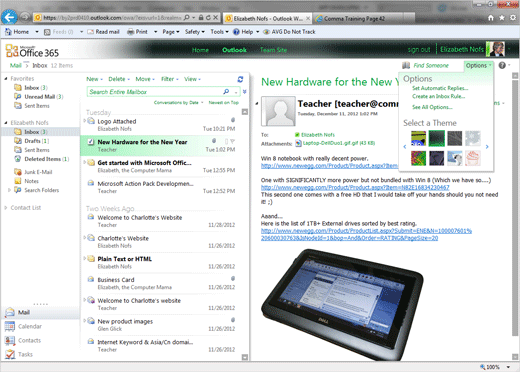The width and height of the screenshot is (520, 372).
Task: Refresh the mailbox with check messages icon
Action: 240,79
